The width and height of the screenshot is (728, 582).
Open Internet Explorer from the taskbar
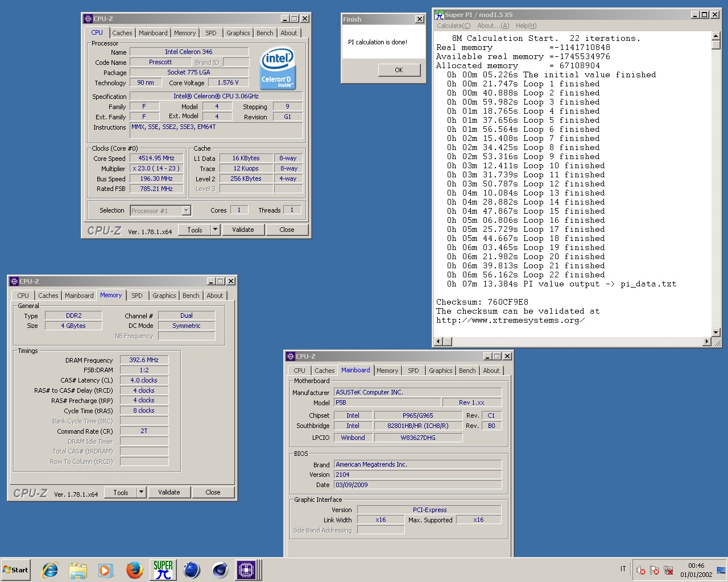coord(50,569)
